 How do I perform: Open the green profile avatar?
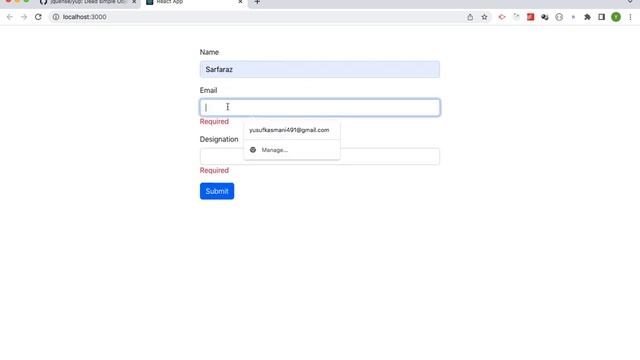pos(616,17)
